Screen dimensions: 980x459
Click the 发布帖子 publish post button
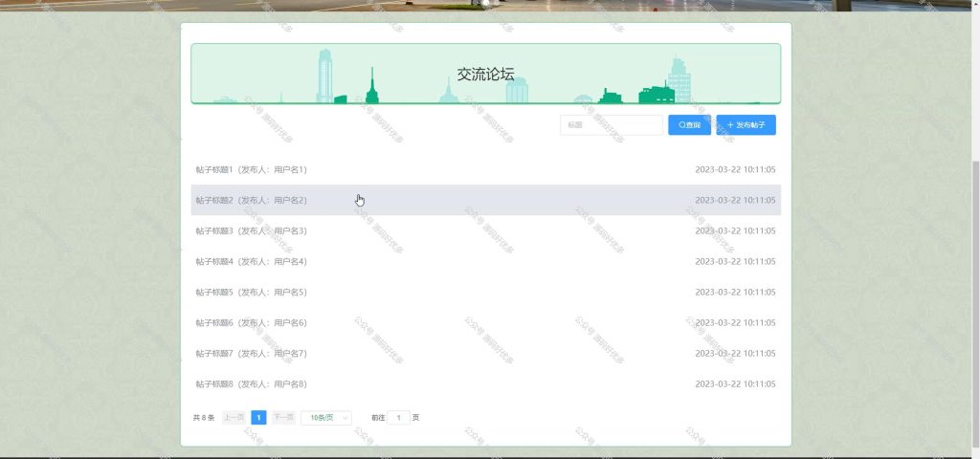click(x=746, y=125)
